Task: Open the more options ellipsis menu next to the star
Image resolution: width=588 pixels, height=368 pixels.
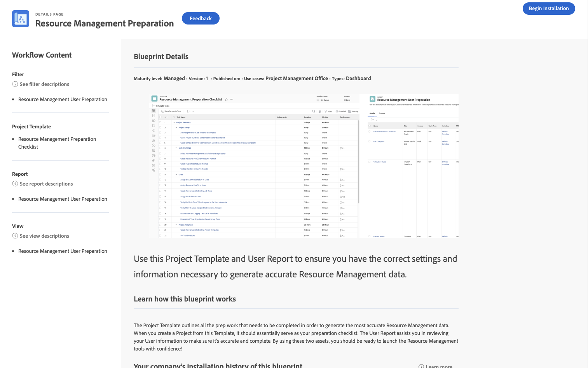Action: click(x=231, y=99)
